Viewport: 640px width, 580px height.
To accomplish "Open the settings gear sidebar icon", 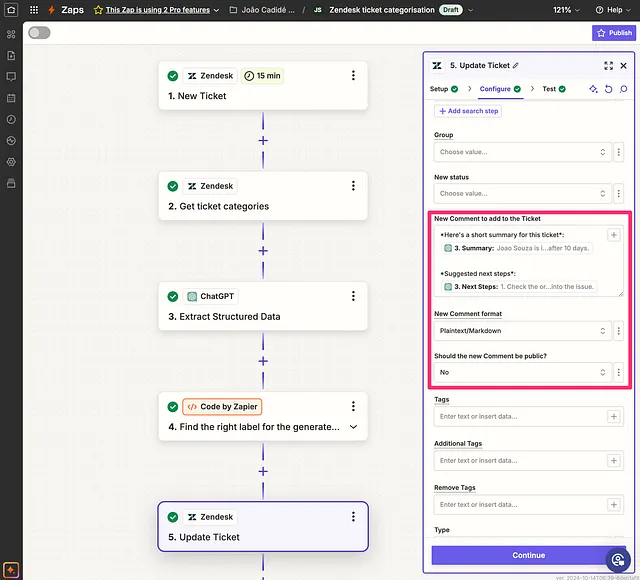I will coord(11,162).
